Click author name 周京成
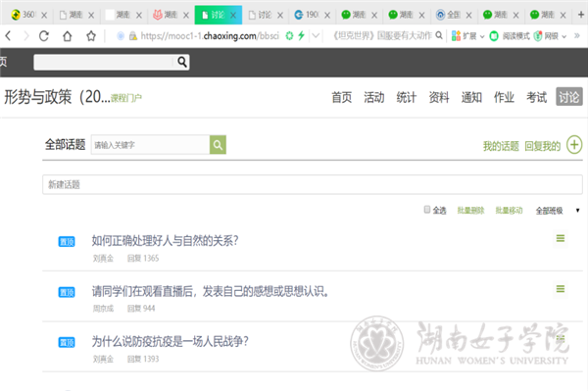This screenshot has width=588, height=391. pyautogui.click(x=103, y=309)
